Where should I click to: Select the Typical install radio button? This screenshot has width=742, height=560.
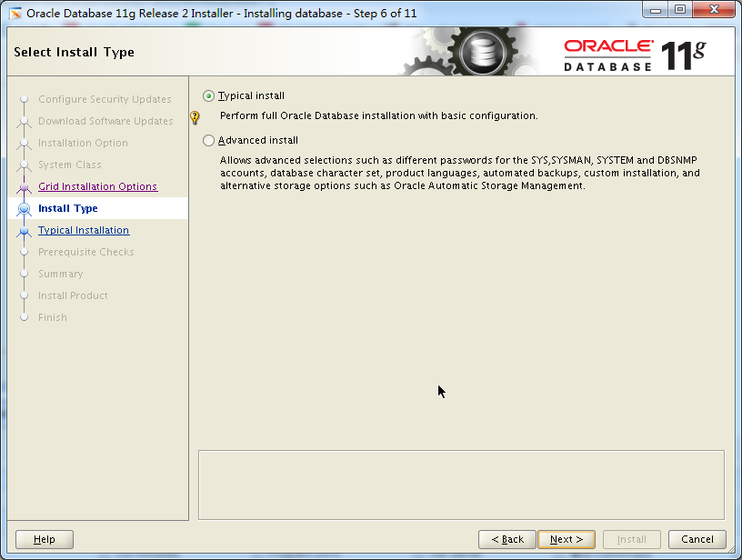(208, 96)
